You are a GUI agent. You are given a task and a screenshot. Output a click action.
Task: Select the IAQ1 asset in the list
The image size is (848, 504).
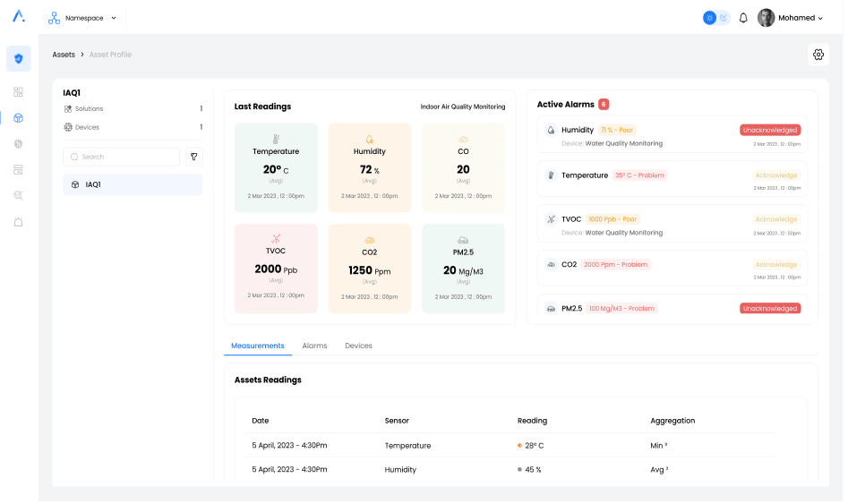(x=133, y=184)
